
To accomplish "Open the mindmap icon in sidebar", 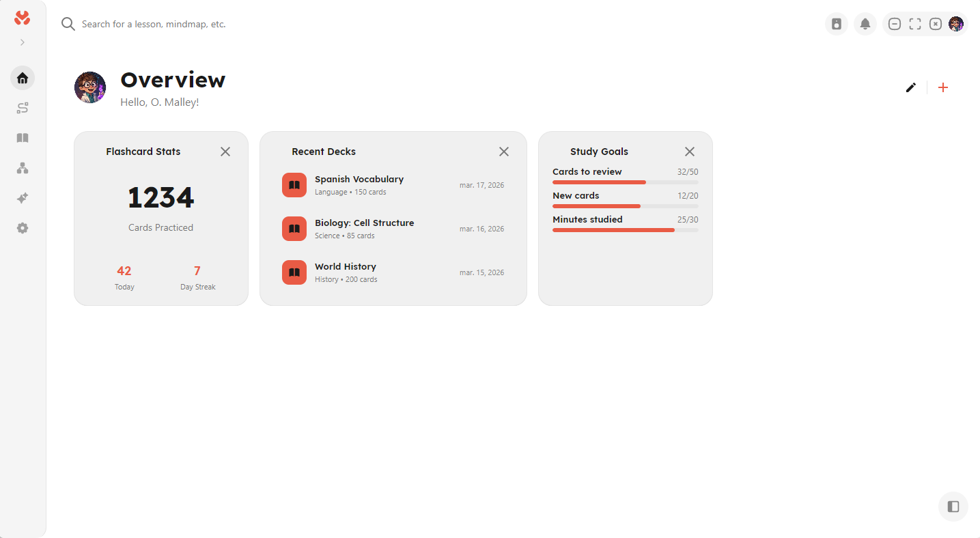I will click(x=23, y=168).
